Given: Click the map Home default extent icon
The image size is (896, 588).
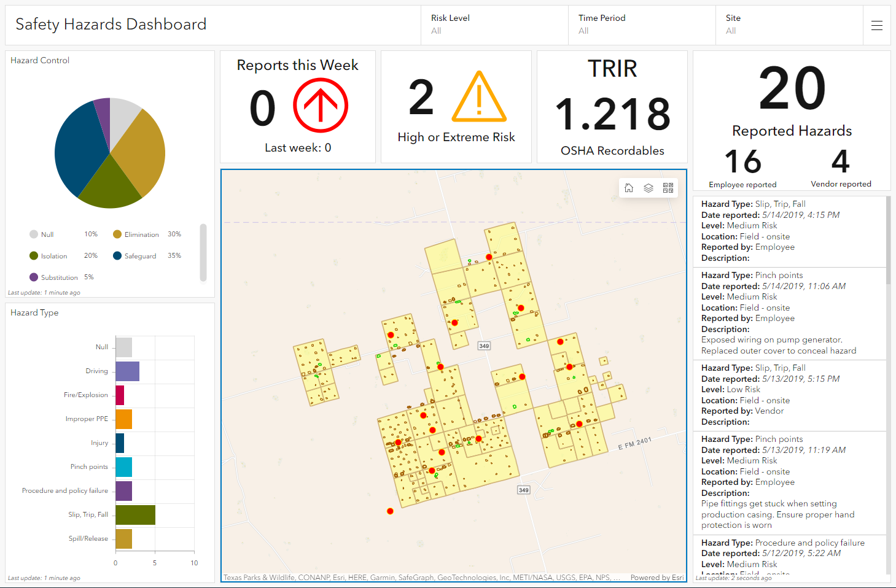Looking at the screenshot, I should [629, 188].
